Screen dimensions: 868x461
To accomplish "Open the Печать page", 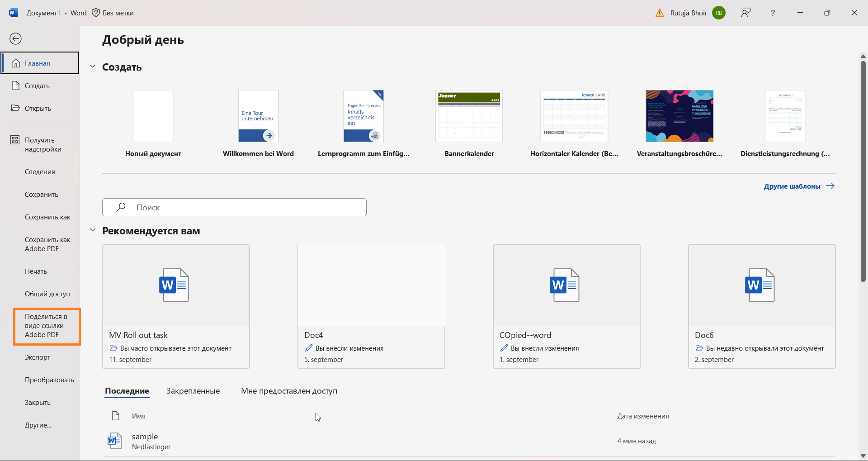I will pos(40,271).
